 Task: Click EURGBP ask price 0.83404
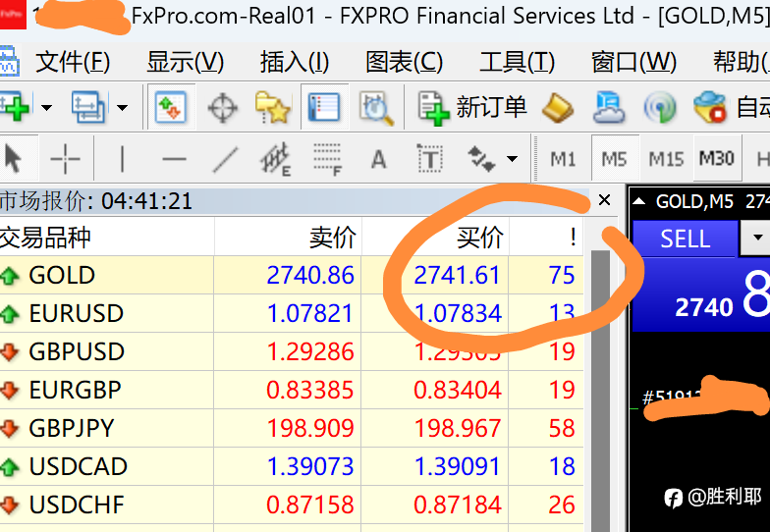pos(458,391)
